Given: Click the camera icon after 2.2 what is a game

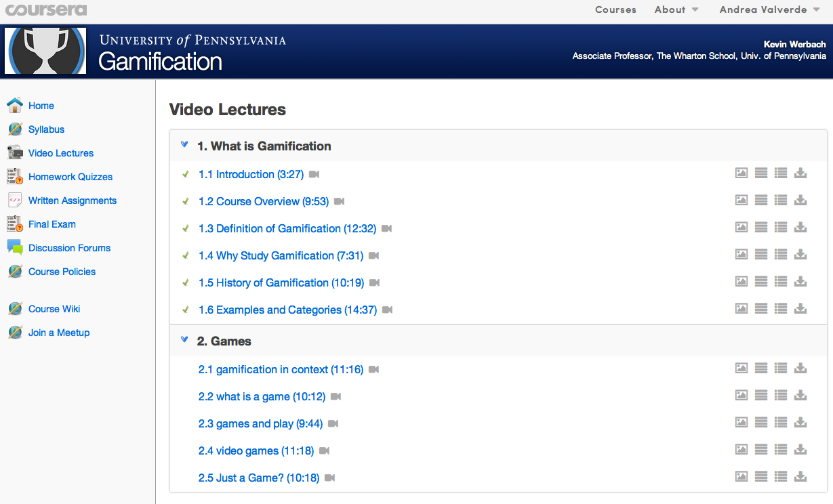Looking at the screenshot, I should 336,397.
